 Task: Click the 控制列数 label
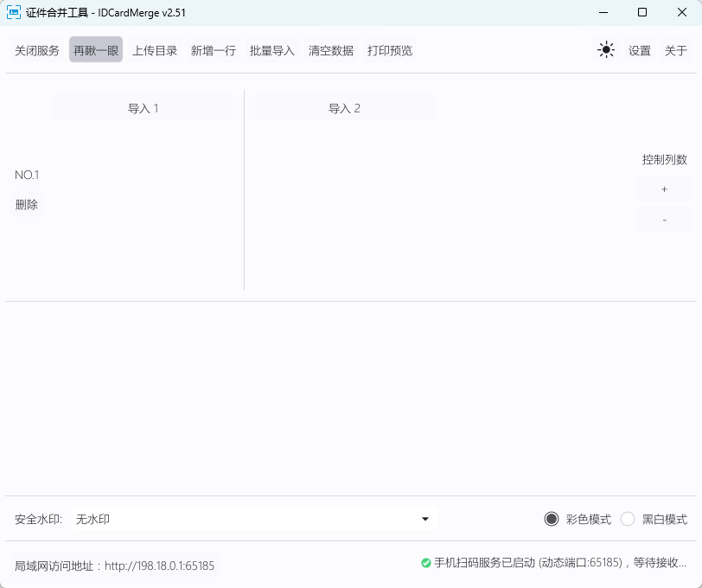[x=664, y=160]
